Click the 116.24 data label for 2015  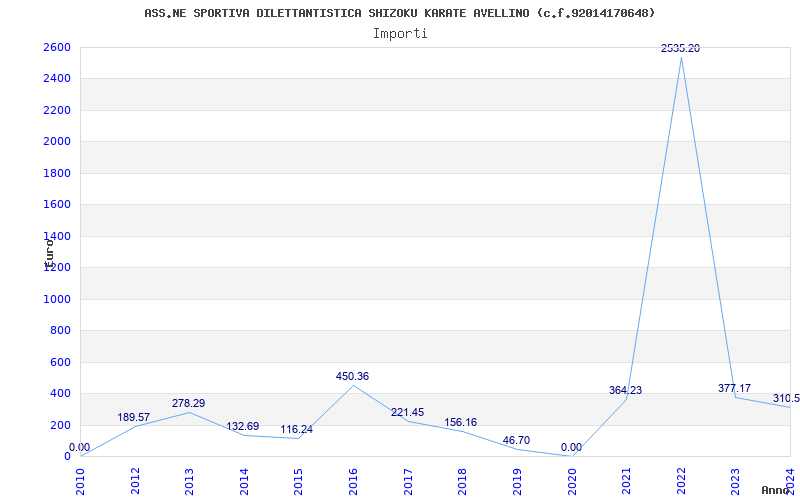[x=296, y=430]
